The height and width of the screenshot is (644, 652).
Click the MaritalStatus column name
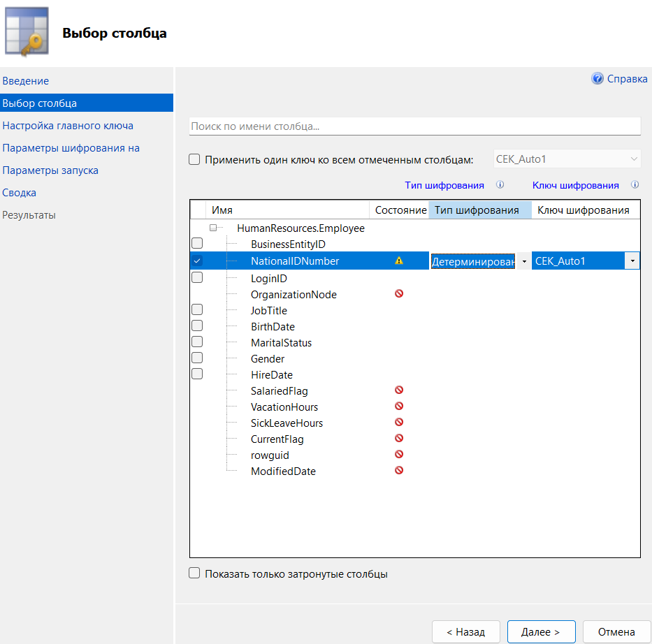tap(281, 343)
